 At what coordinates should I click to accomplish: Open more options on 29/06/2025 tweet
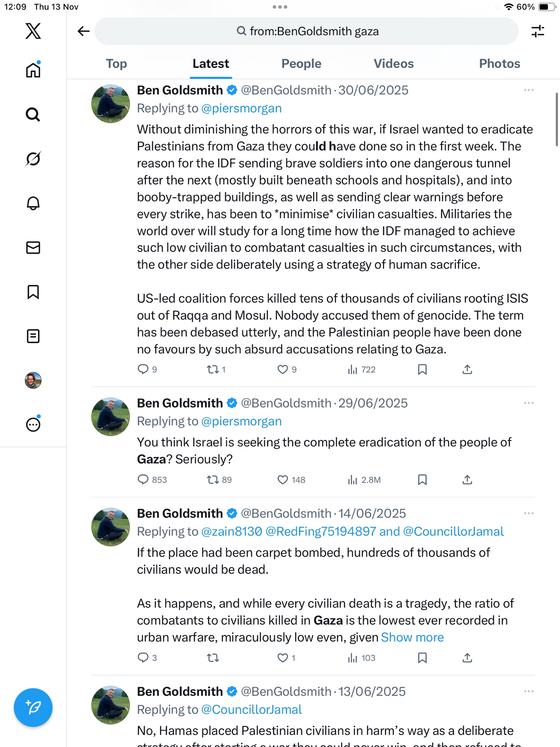coord(528,403)
